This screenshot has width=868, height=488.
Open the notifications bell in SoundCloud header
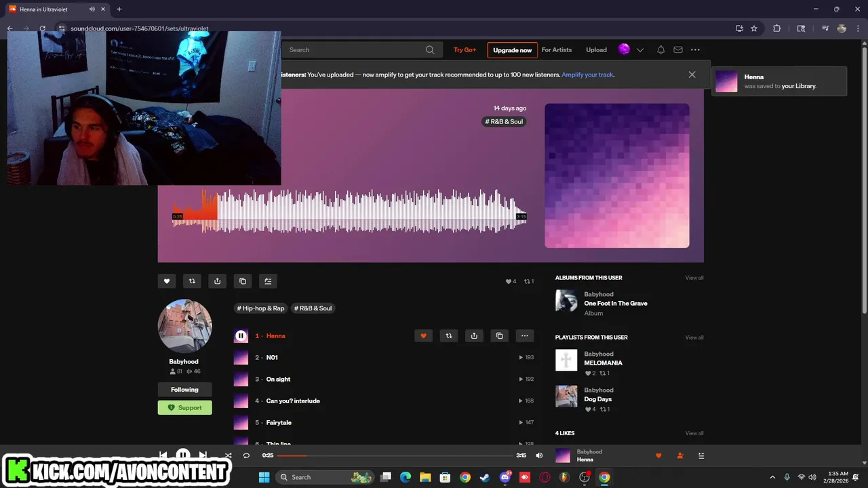(660, 49)
